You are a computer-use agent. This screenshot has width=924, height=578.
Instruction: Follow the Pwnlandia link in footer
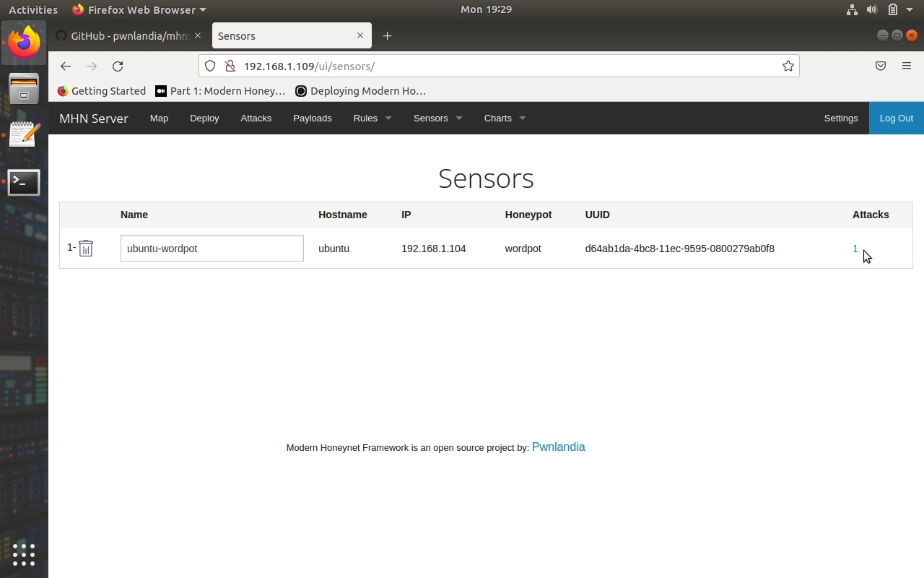558,447
